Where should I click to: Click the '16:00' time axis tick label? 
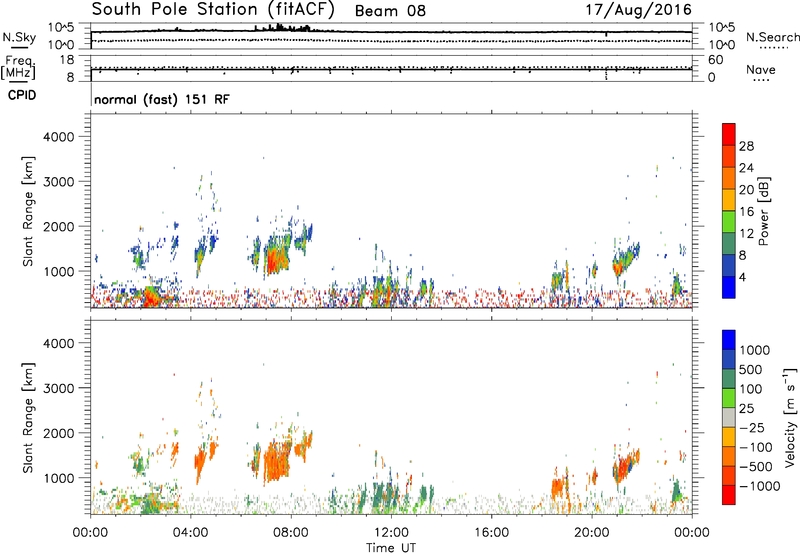coord(491,533)
